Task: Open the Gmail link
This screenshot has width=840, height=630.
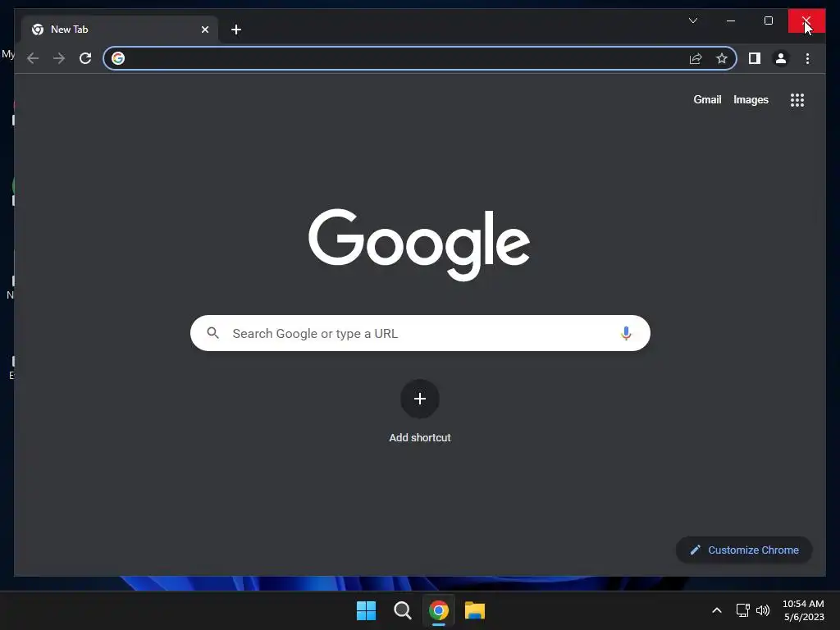Action: [707, 99]
